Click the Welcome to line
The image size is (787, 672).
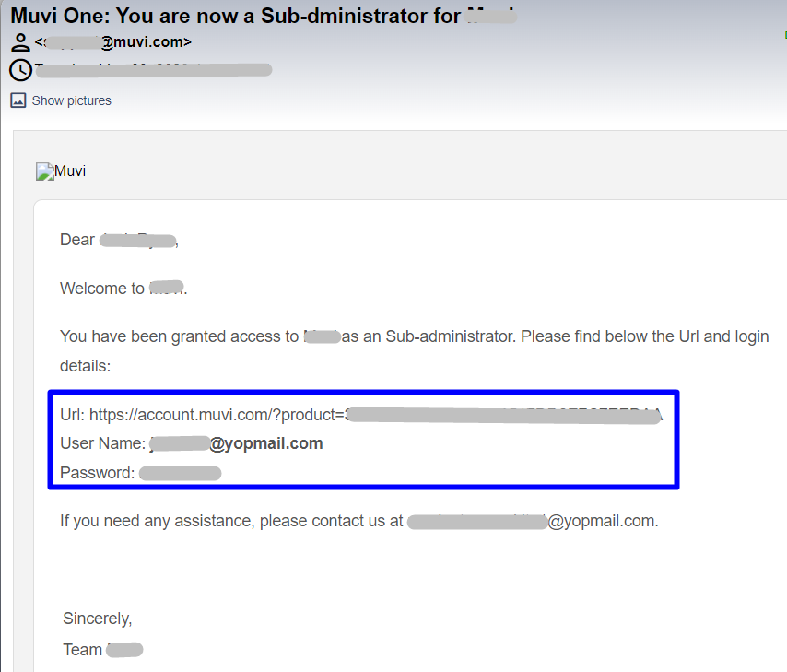(123, 289)
